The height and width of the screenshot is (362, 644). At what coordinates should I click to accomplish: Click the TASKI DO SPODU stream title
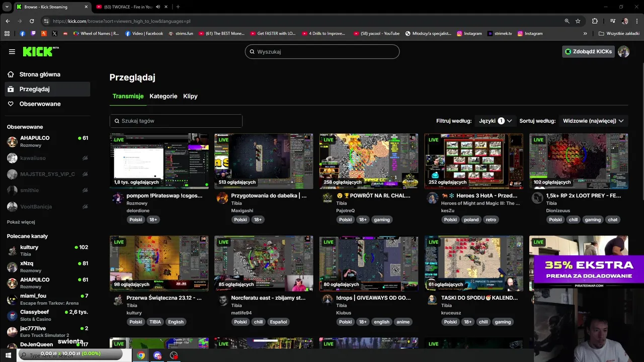coord(479,298)
